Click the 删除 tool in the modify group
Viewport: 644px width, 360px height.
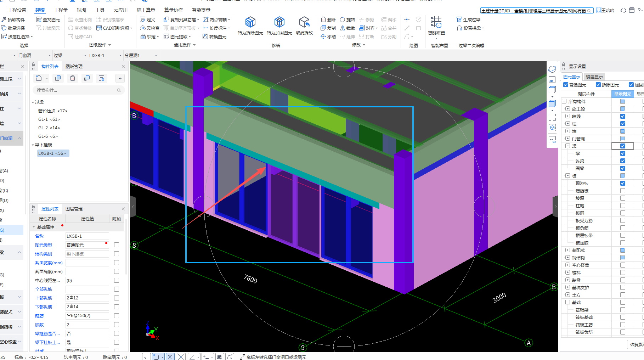(328, 19)
